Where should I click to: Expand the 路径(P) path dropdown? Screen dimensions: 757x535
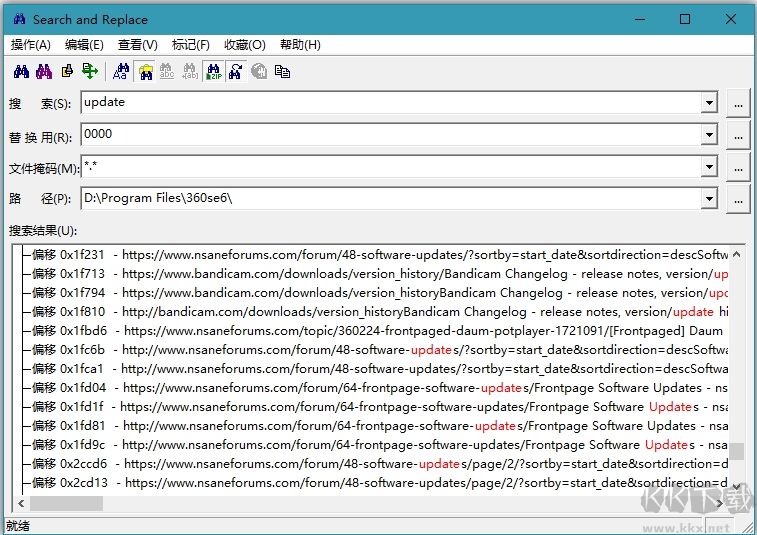709,198
